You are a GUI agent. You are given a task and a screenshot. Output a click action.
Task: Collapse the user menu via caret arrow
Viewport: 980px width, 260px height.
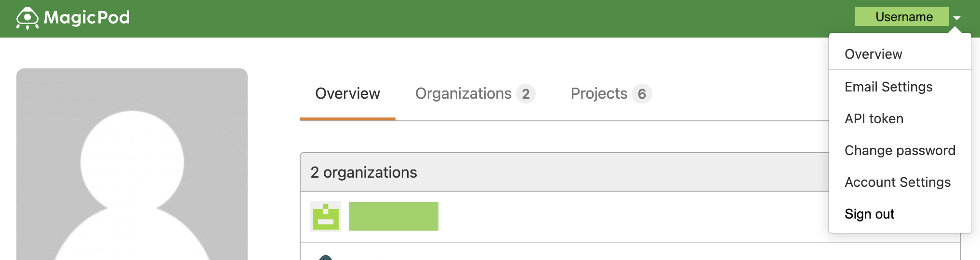point(957,18)
